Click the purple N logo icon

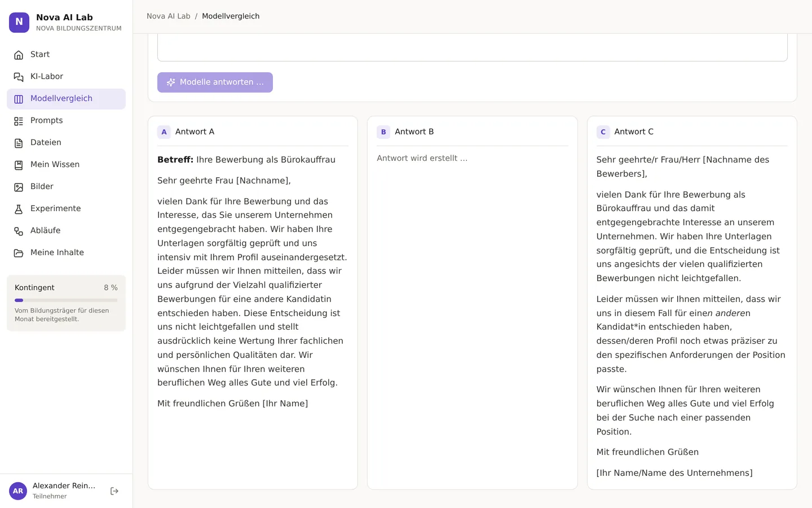[19, 23]
